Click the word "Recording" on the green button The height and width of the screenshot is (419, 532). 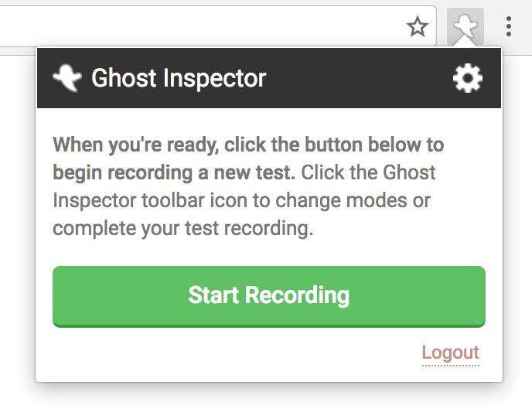[x=297, y=295]
